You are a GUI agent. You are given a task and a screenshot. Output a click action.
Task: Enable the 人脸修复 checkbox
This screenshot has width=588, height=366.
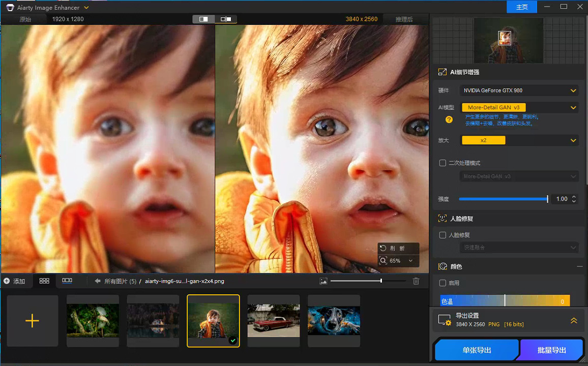point(442,234)
